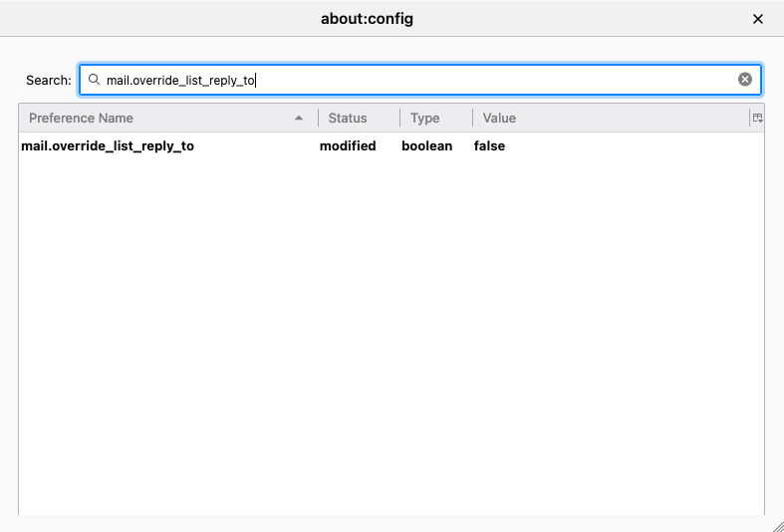Click the Search label text
The width and height of the screenshot is (784, 532).
[48, 80]
